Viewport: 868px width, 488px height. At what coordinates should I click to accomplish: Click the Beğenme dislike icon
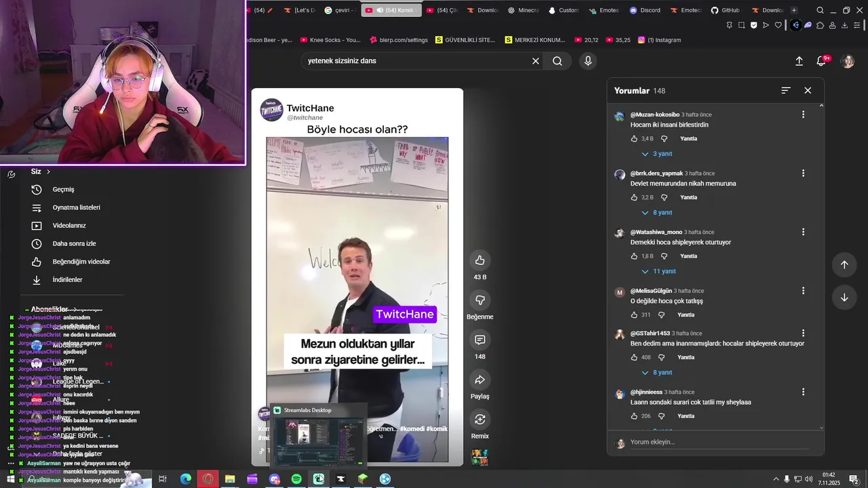click(479, 300)
